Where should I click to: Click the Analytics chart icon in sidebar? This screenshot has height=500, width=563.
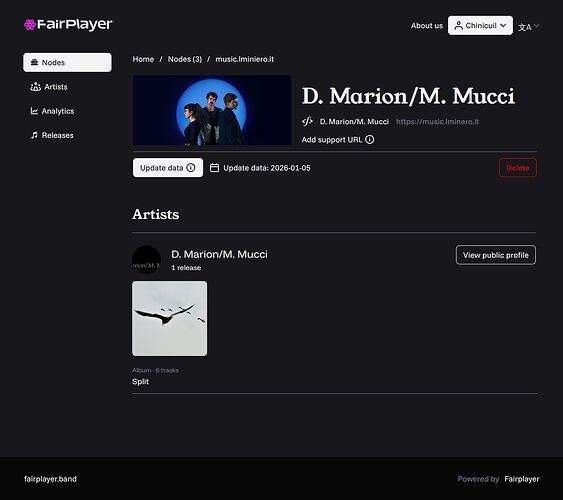tap(34, 111)
